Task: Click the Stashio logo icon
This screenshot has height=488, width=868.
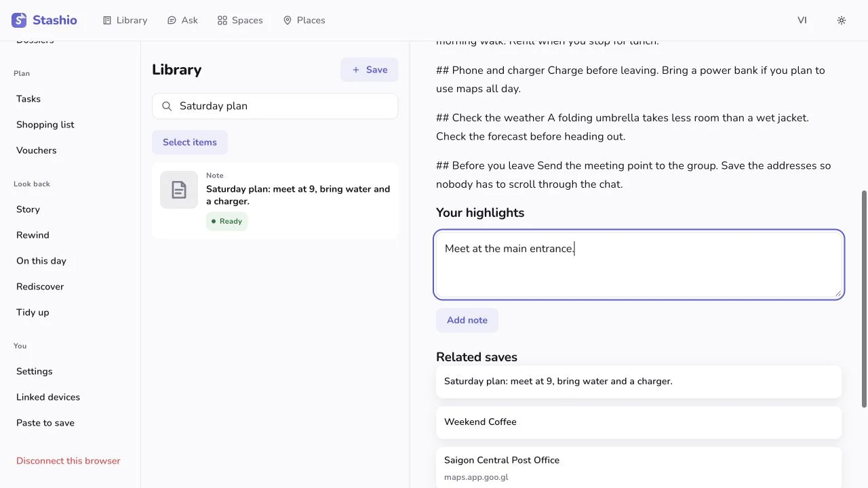Action: coord(19,20)
